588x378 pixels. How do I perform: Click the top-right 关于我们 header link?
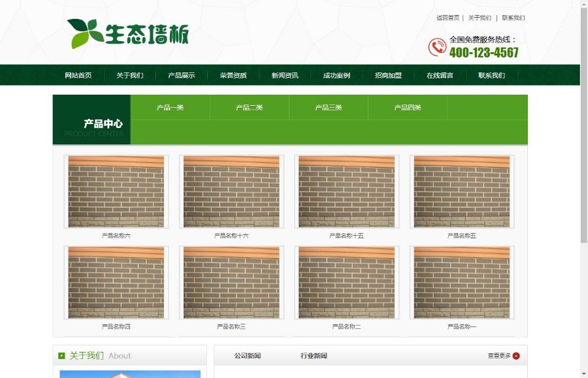[480, 18]
